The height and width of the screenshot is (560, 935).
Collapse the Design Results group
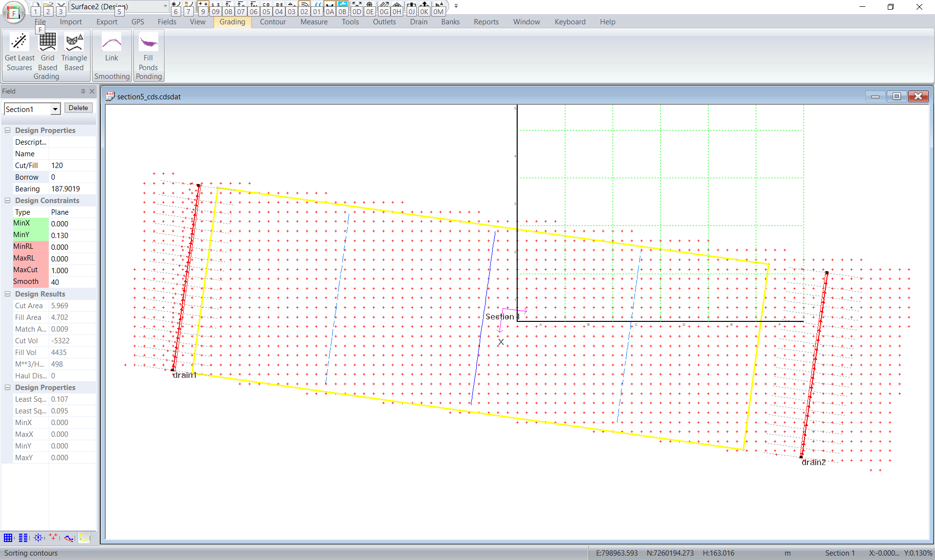coord(8,294)
